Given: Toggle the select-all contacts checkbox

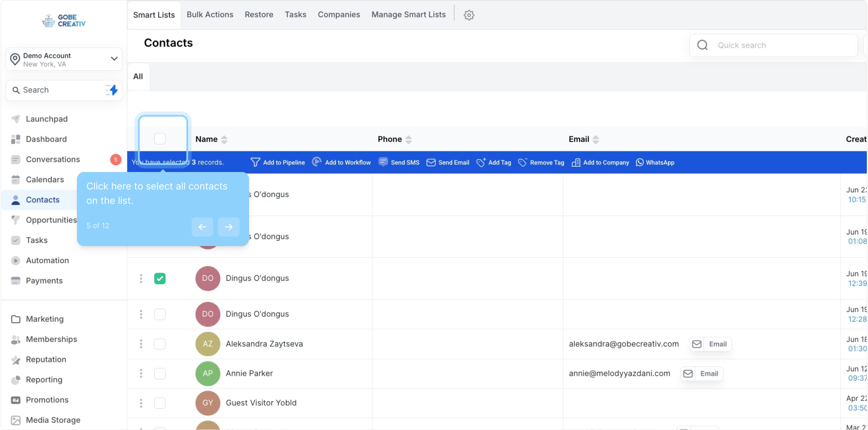Looking at the screenshot, I should pyautogui.click(x=160, y=139).
